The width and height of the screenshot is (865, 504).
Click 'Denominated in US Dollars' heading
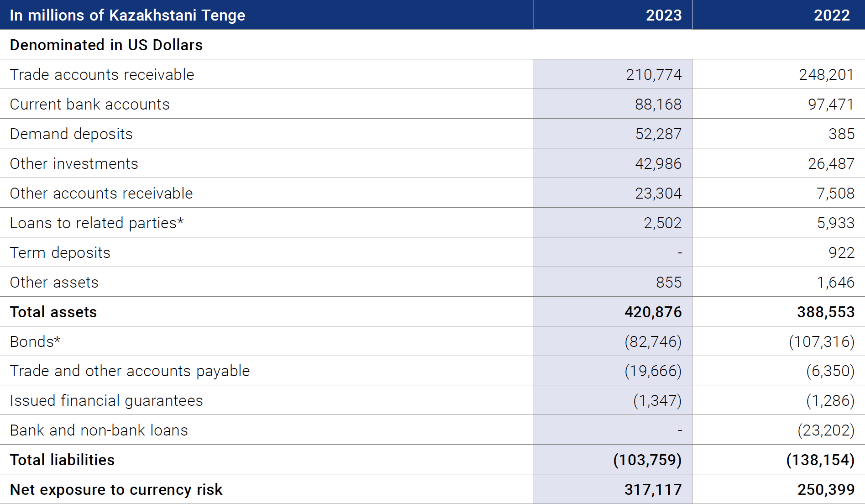106,45
